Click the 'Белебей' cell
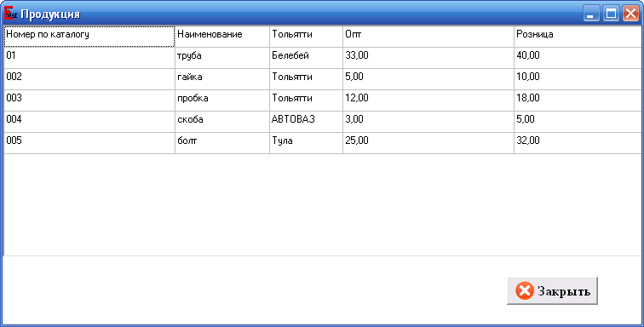Image resolution: width=644 pixels, height=327 pixels. [x=306, y=58]
